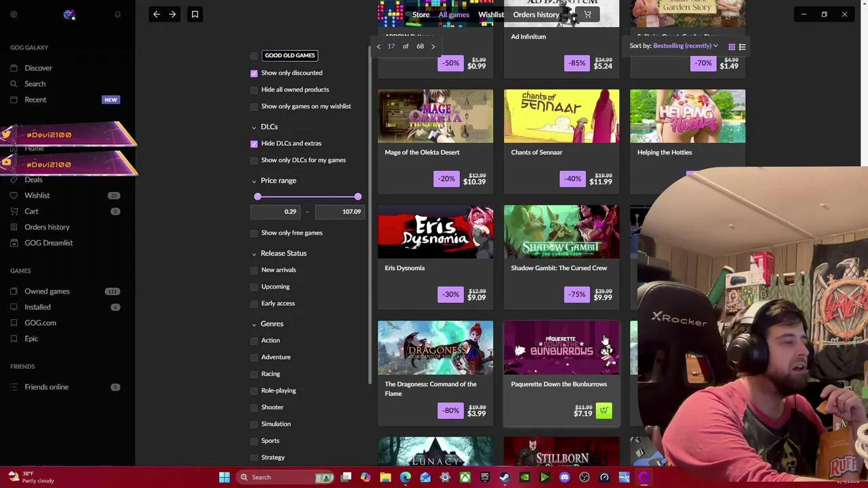Image resolution: width=868 pixels, height=488 pixels.
Task: Click the minimum price field 0.29
Action: coord(275,212)
